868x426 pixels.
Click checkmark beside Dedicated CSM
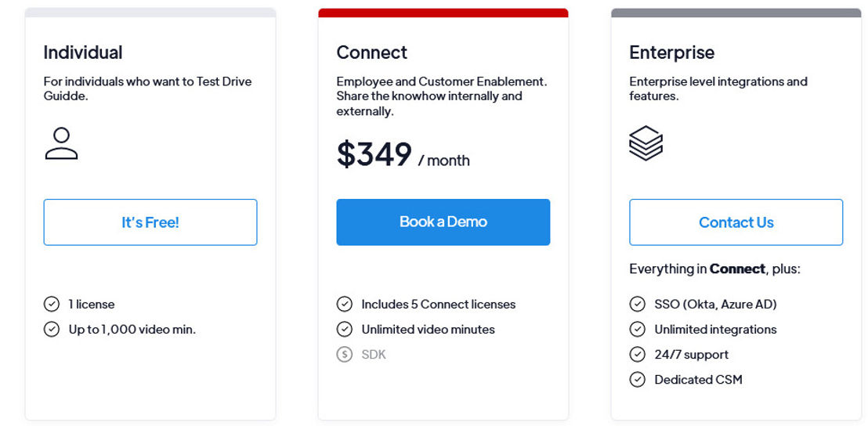(x=637, y=380)
